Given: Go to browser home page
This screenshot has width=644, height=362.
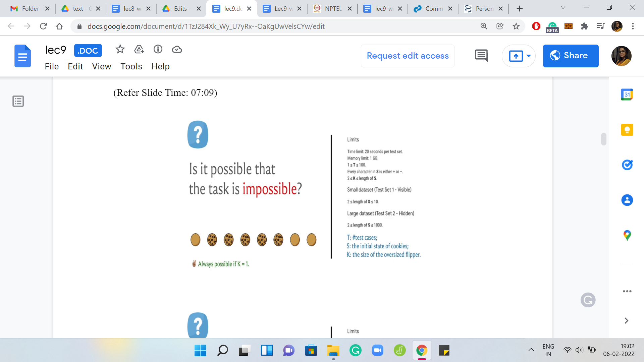Looking at the screenshot, I should tap(59, 26).
